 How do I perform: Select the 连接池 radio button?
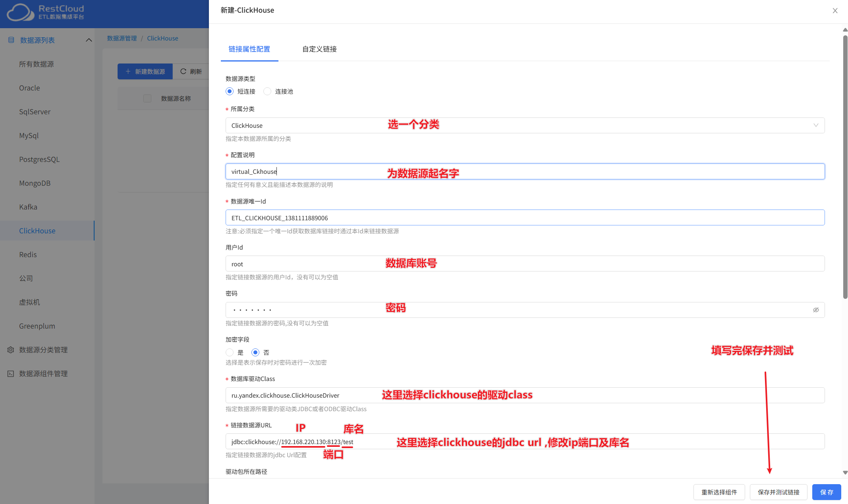click(267, 91)
